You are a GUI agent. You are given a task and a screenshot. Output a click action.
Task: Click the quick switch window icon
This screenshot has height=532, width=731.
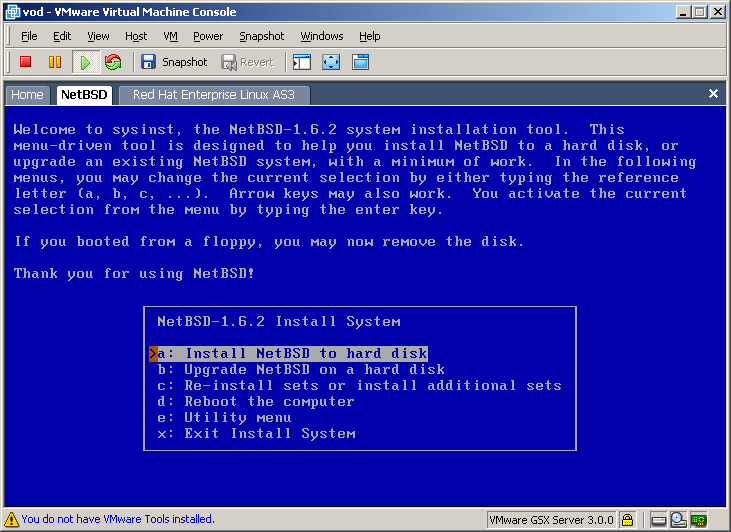(x=360, y=62)
